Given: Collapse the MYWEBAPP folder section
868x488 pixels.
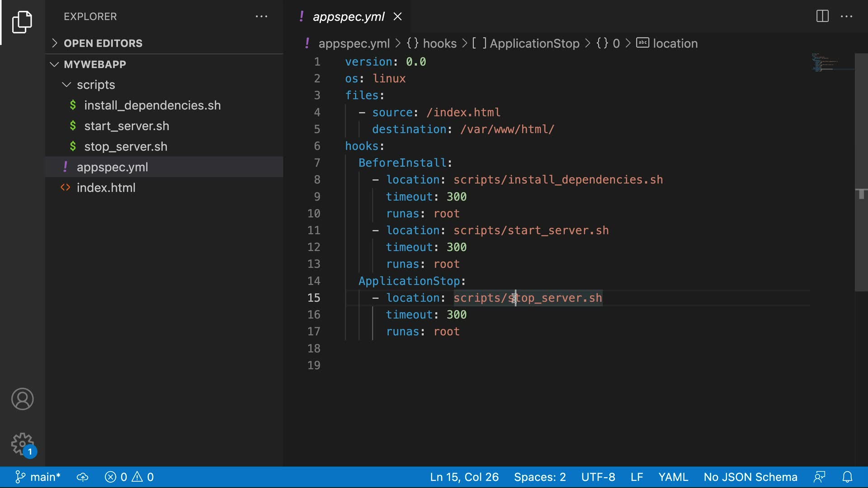Looking at the screenshot, I should point(94,64).
